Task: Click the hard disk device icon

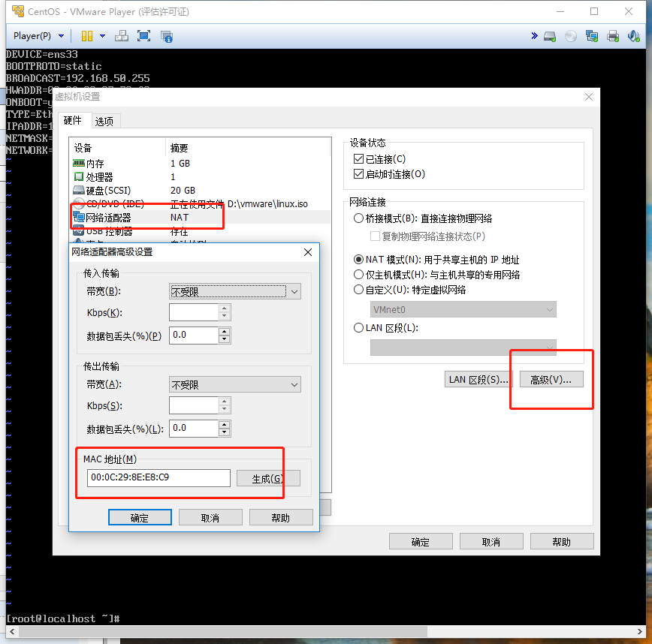Action: (x=550, y=37)
